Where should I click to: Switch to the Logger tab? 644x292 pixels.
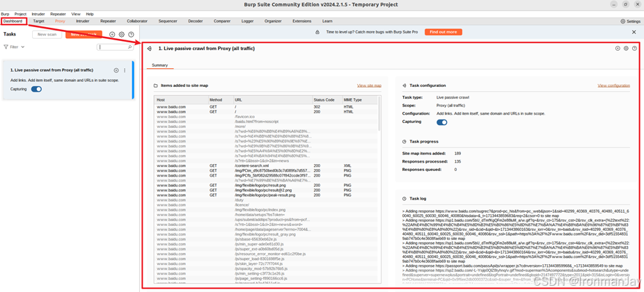248,21
